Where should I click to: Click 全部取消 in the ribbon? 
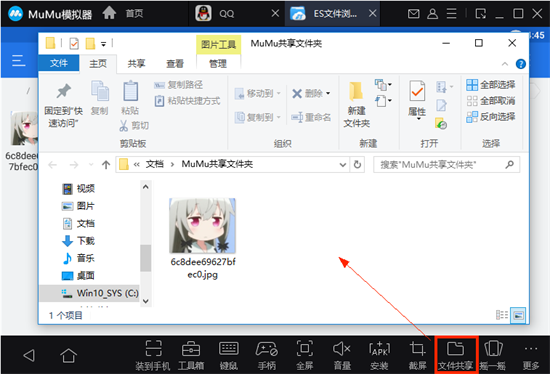491,101
